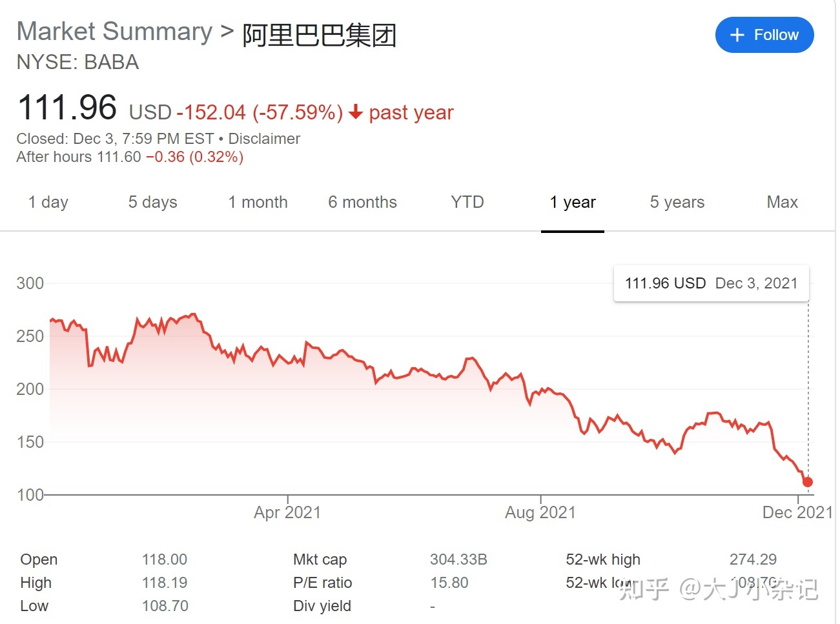Switch to the 5 days range

152,202
